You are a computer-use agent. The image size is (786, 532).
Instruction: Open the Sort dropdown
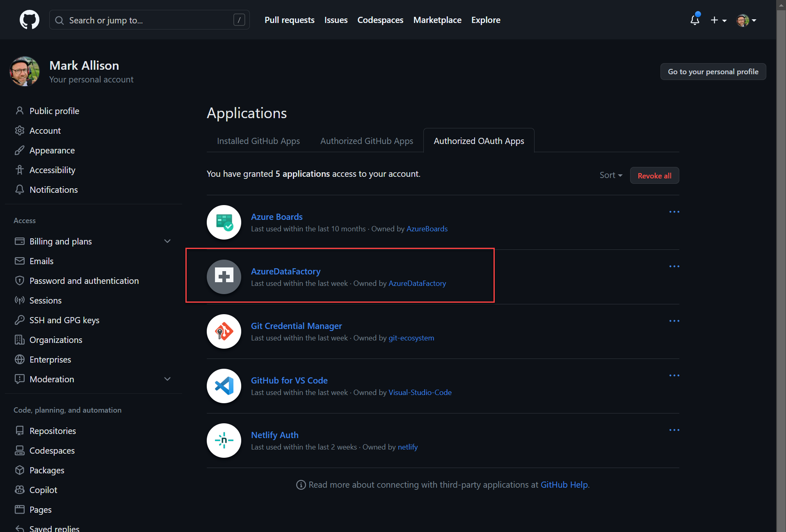click(611, 175)
